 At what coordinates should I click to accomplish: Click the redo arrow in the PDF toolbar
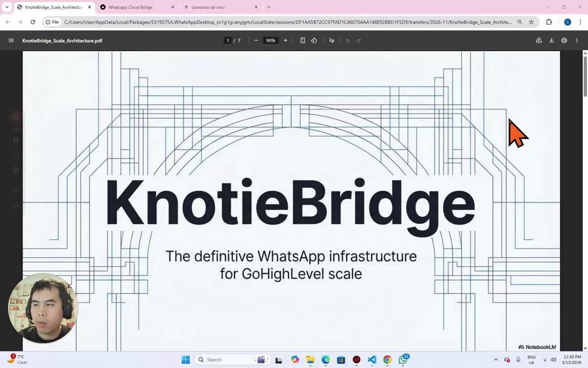point(358,40)
